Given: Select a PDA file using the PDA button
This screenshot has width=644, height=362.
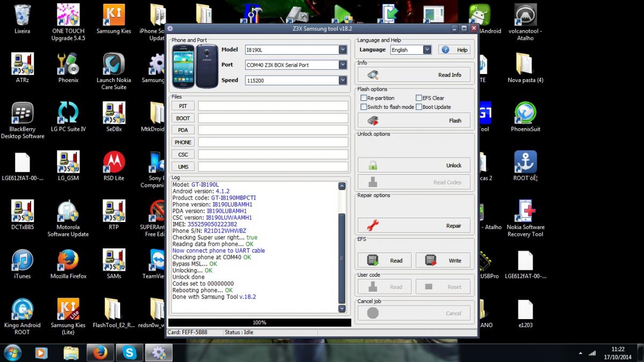Looking at the screenshot, I should pos(183,130).
